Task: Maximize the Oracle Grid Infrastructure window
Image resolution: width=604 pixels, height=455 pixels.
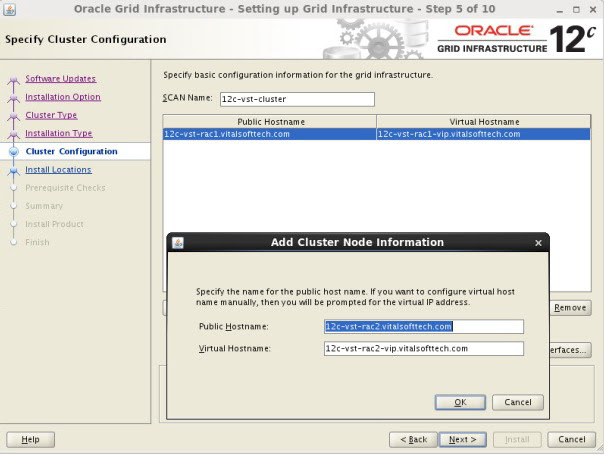Action: coord(576,10)
